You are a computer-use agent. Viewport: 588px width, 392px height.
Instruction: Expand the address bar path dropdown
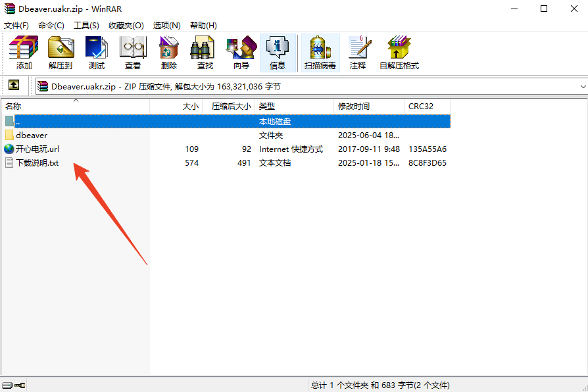pyautogui.click(x=583, y=87)
